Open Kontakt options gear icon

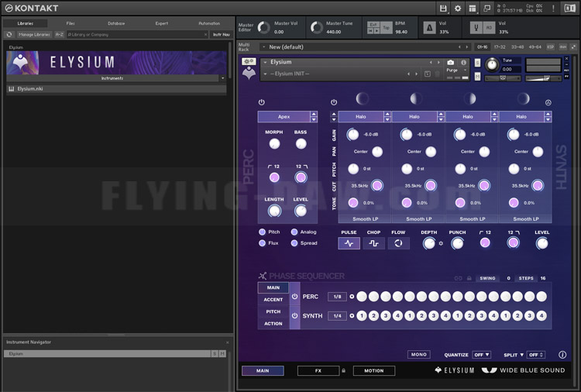click(458, 9)
